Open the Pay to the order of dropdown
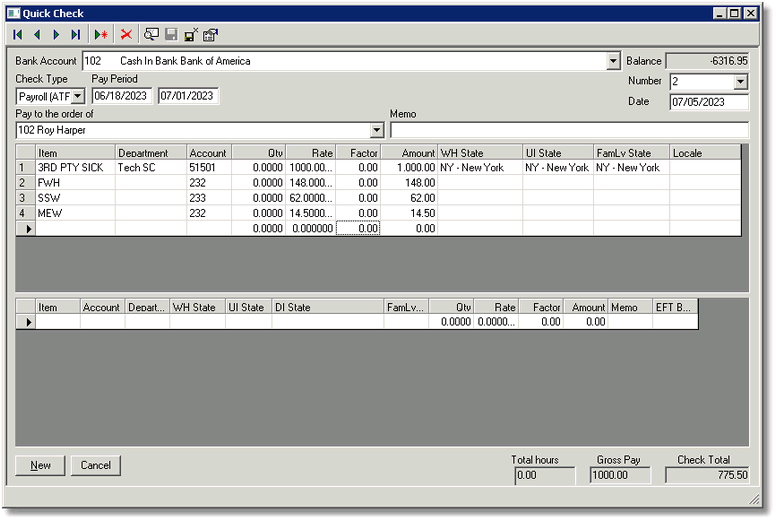 [x=377, y=130]
